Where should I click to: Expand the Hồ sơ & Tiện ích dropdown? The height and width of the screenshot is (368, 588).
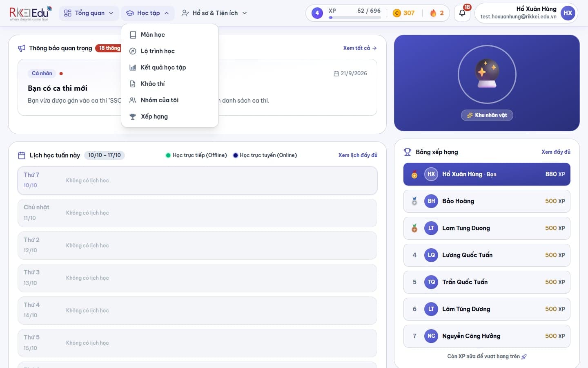214,13
